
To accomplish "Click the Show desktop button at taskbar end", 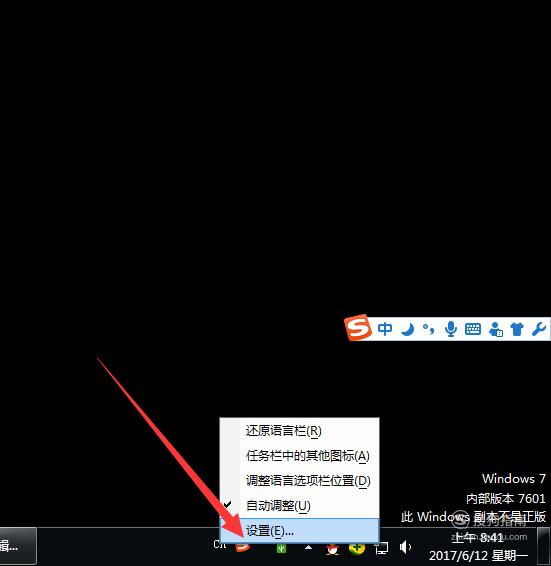I will coord(543,546).
